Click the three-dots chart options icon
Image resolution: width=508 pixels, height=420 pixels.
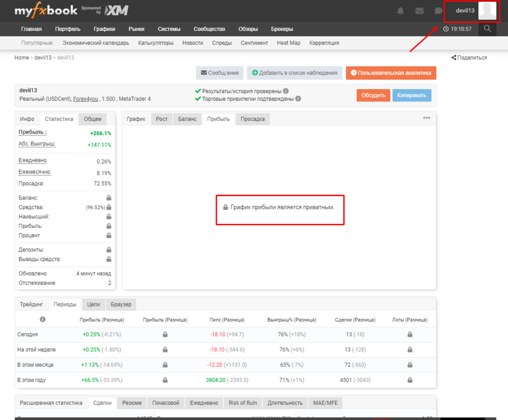click(x=427, y=118)
